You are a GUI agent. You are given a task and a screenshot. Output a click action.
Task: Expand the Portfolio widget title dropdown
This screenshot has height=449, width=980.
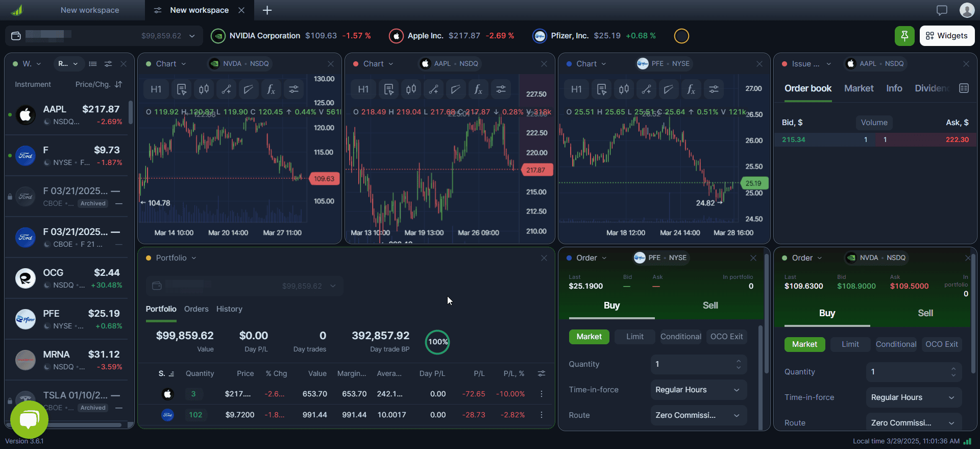click(x=193, y=258)
